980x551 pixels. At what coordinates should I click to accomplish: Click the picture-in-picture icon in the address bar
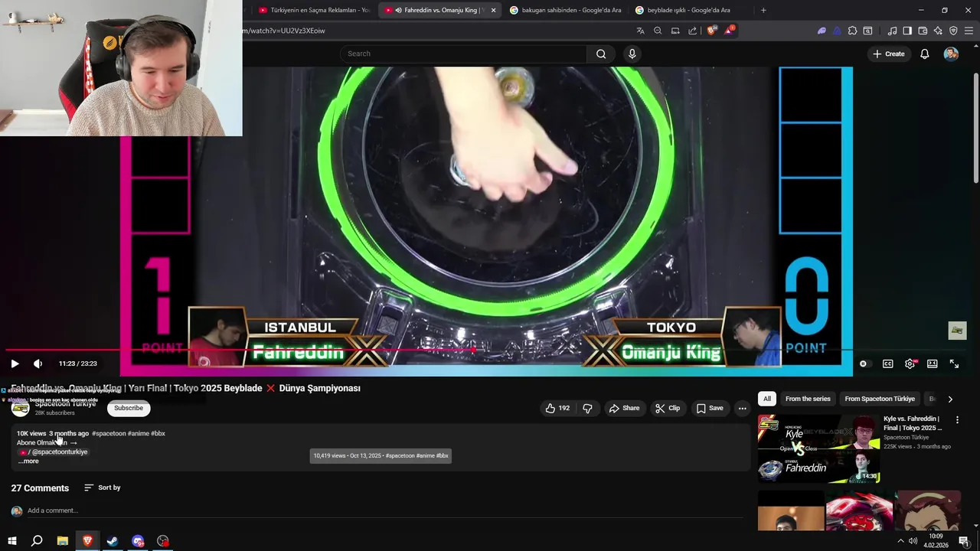[675, 31]
